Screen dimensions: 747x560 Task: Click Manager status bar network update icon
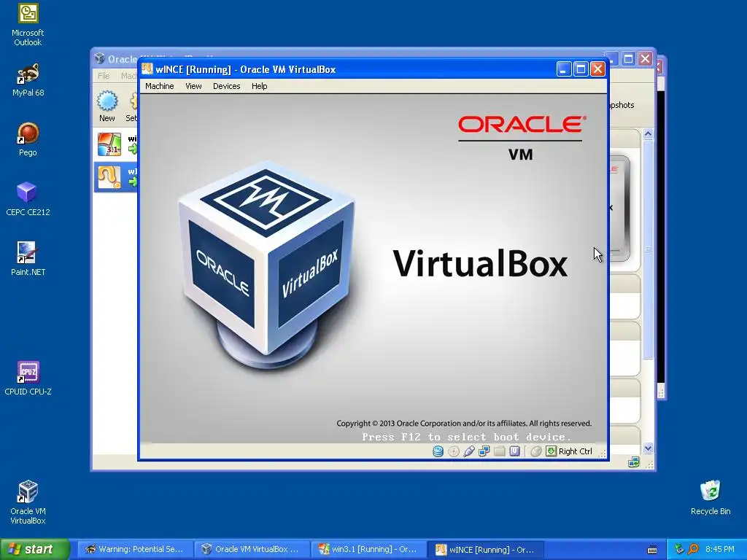pos(634,462)
